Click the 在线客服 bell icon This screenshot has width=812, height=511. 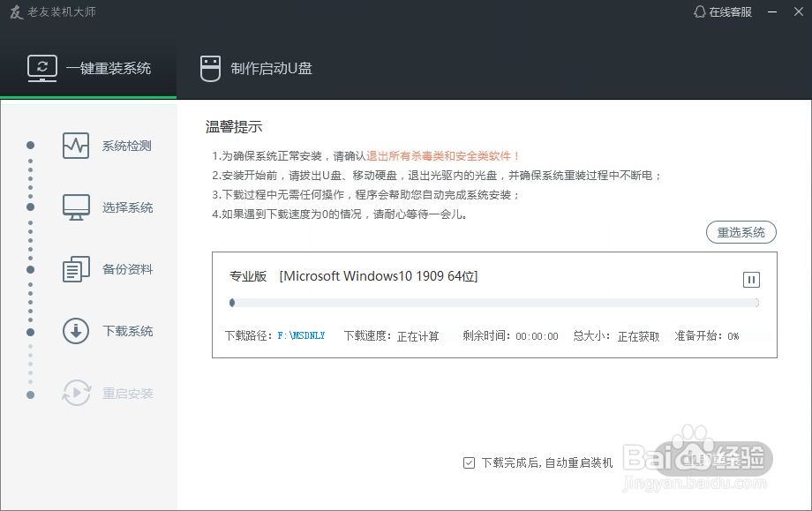click(x=700, y=11)
